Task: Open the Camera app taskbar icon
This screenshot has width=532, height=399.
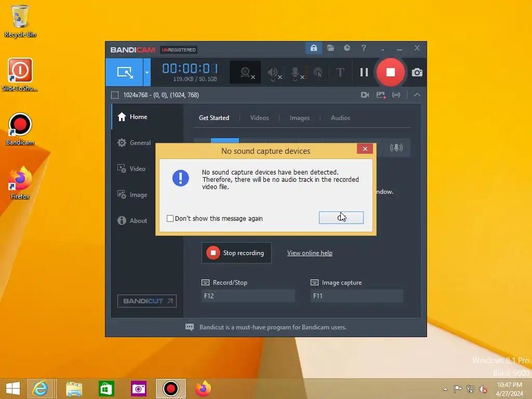Action: pos(138,389)
